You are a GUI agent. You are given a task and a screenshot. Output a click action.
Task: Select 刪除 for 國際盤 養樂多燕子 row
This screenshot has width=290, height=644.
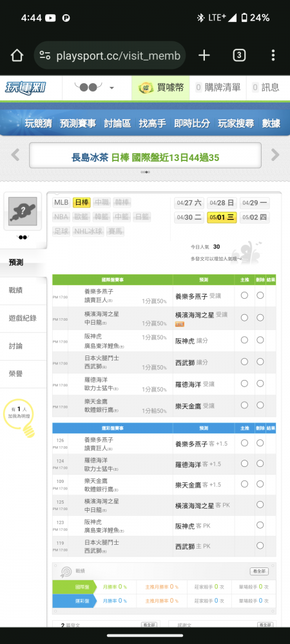coord(260,296)
